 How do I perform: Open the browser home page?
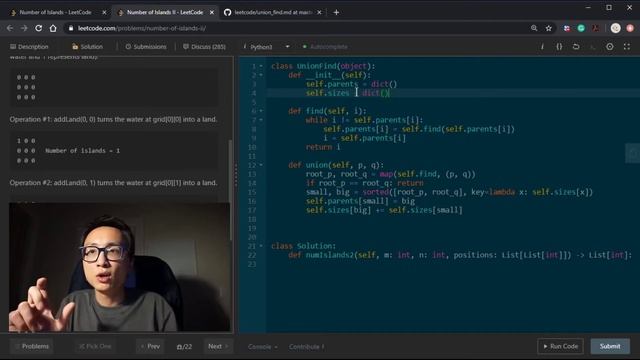click(53, 28)
